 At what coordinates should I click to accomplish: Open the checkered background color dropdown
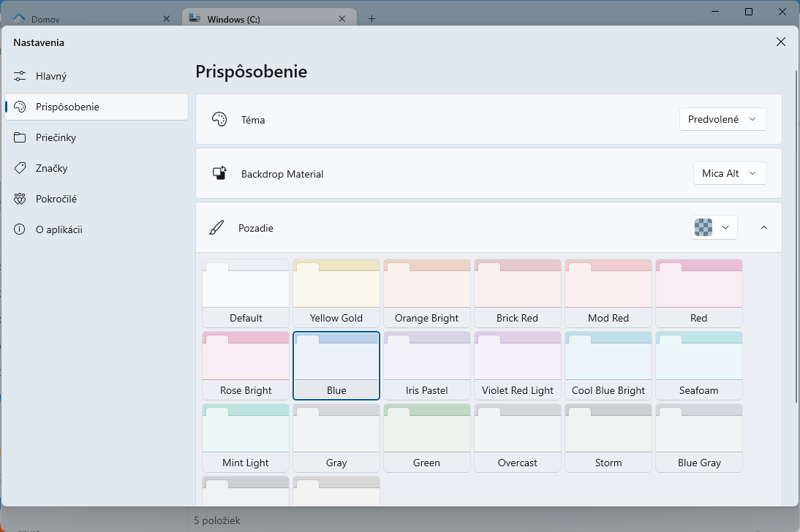click(x=714, y=227)
